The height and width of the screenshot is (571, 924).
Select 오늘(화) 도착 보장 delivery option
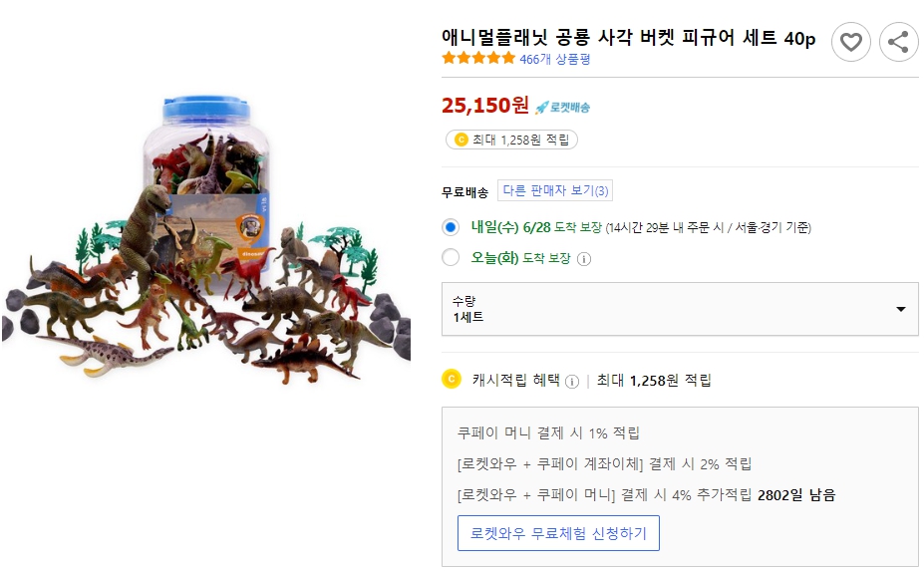451,258
